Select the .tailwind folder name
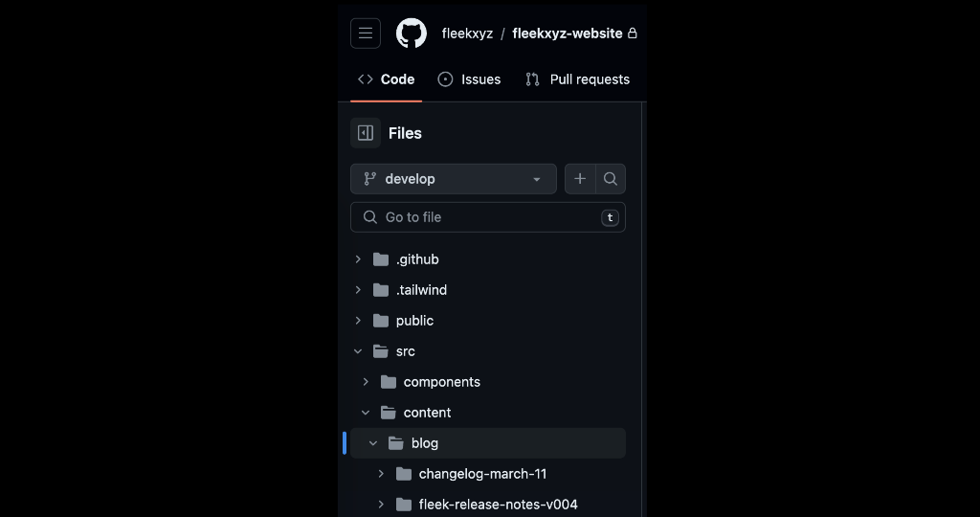The height and width of the screenshot is (517, 980). pyautogui.click(x=421, y=289)
